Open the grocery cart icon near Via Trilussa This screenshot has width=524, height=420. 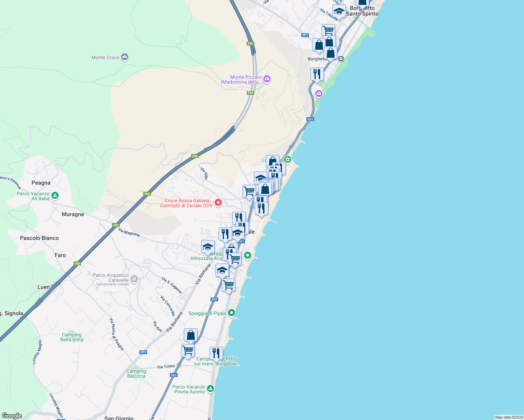point(328,30)
